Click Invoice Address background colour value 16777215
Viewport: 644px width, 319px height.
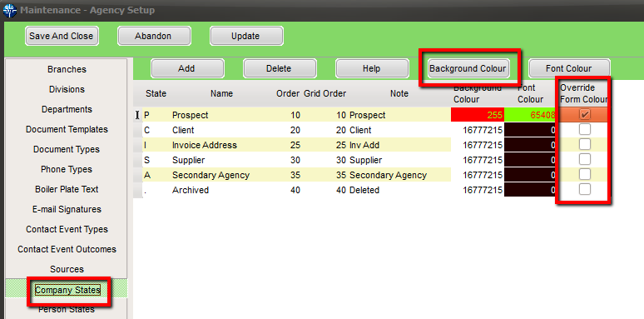(483, 145)
